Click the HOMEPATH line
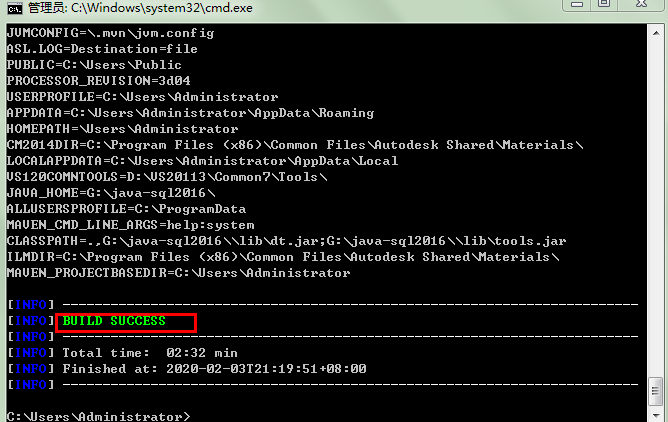Viewport: 668px width, 422px height. pyautogui.click(x=122, y=129)
